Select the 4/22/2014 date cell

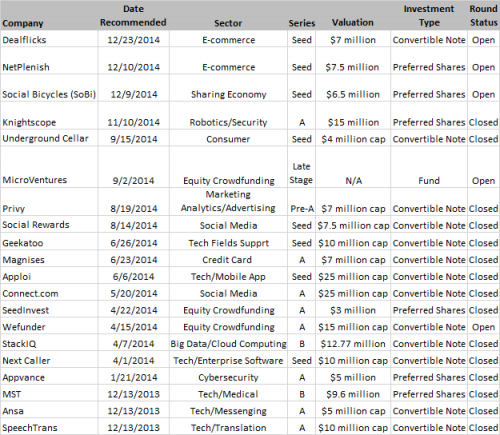134,310
